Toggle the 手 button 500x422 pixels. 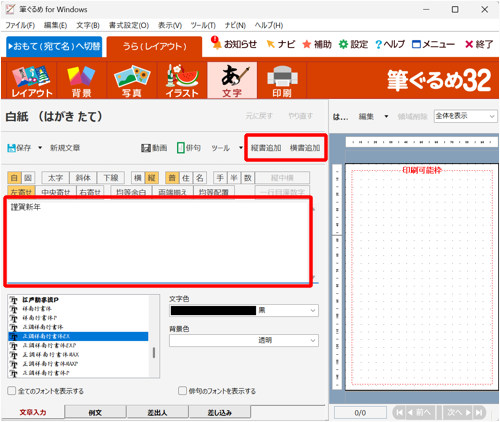tap(220, 178)
